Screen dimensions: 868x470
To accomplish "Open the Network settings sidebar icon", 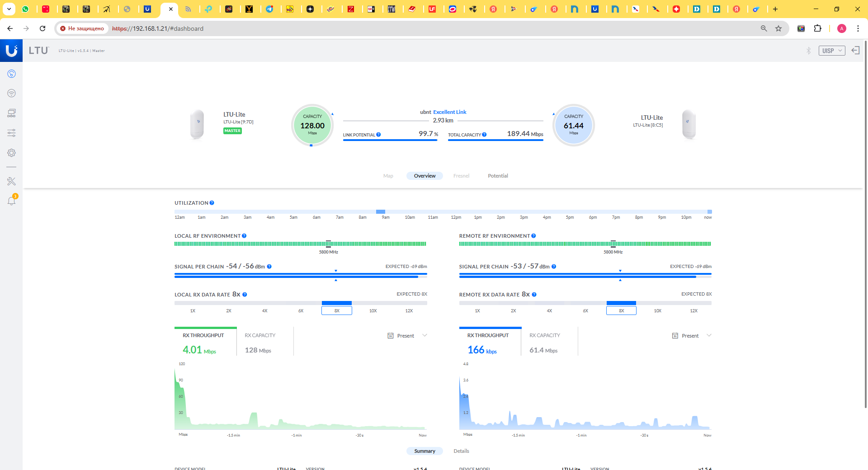I will tap(11, 113).
